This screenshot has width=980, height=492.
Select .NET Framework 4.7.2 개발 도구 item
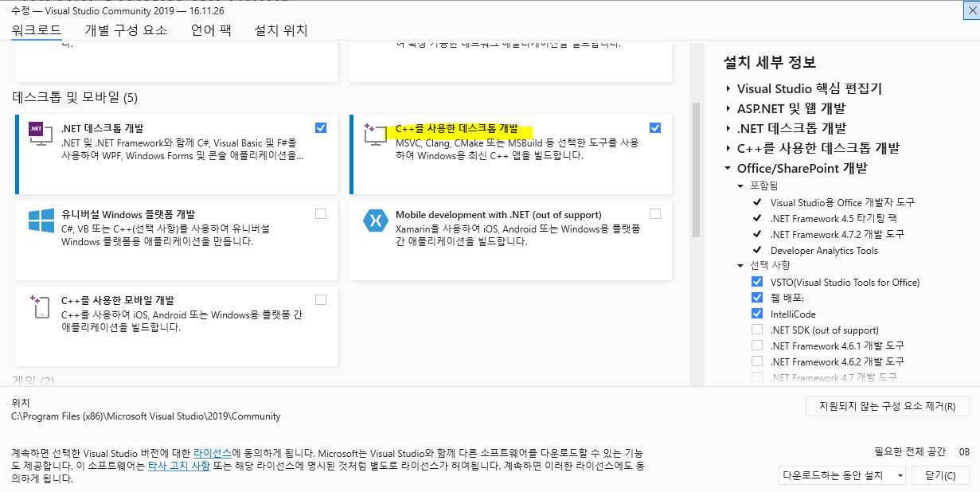[837, 234]
